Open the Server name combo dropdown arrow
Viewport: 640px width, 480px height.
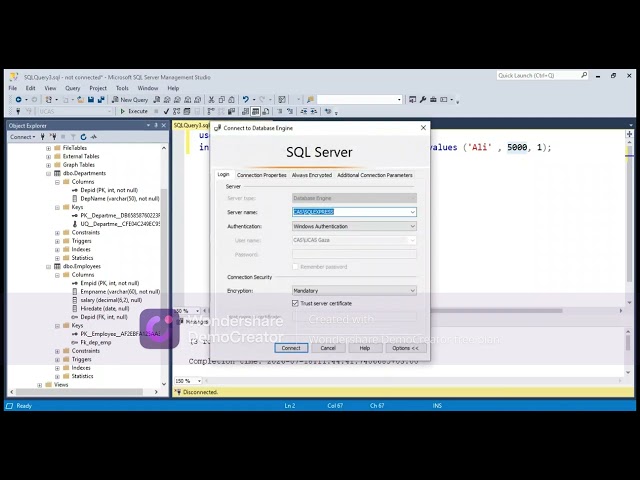tap(412, 212)
